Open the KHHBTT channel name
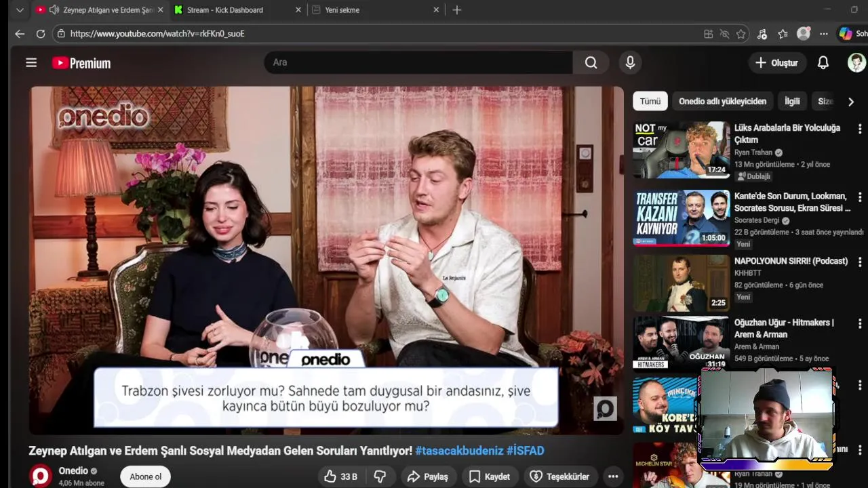 coord(748,273)
